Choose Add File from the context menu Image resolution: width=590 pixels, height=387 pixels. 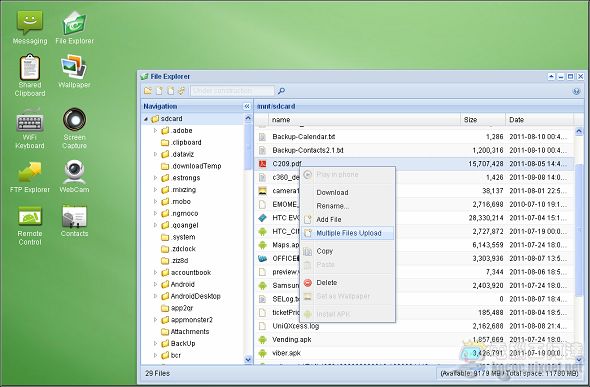pyautogui.click(x=347, y=219)
